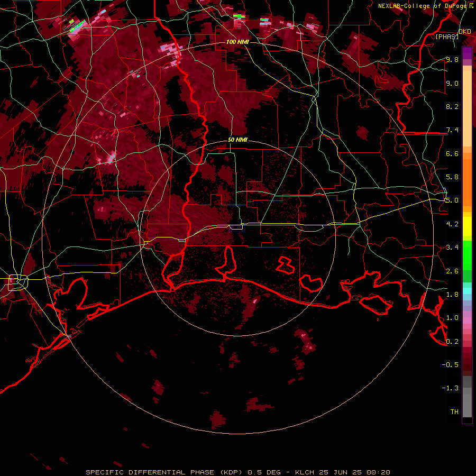Click the TH threshold label
The height and width of the screenshot is (476, 476).
click(x=454, y=412)
